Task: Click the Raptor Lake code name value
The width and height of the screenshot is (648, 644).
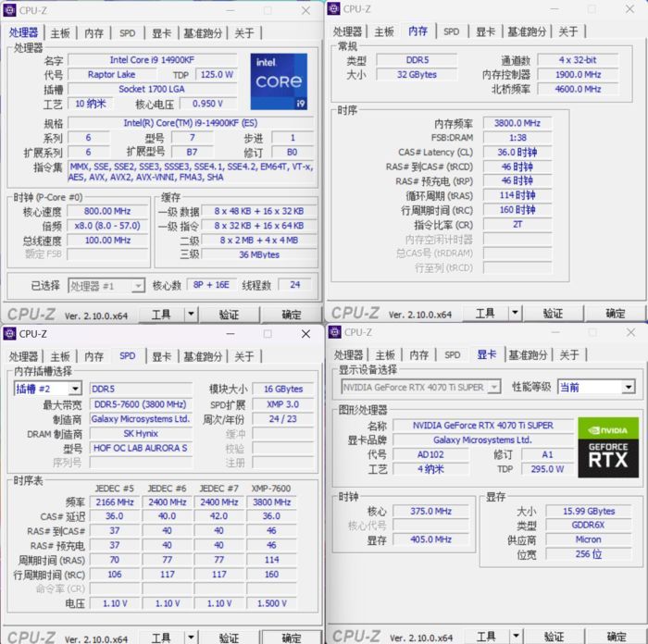Action: (x=111, y=74)
